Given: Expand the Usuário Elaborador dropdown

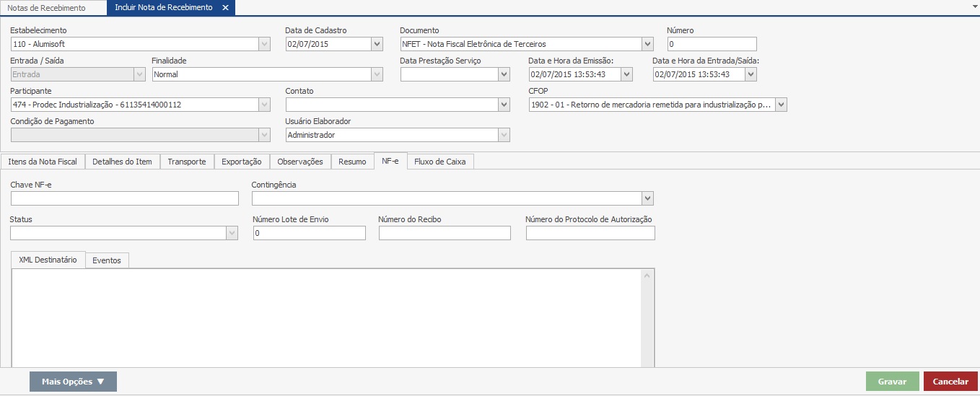Looking at the screenshot, I should pos(504,135).
